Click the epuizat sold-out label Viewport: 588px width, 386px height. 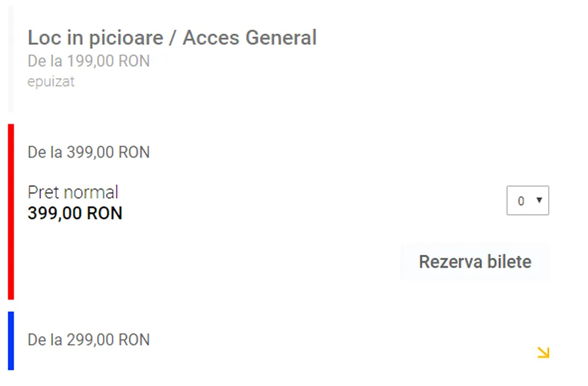click(x=51, y=82)
